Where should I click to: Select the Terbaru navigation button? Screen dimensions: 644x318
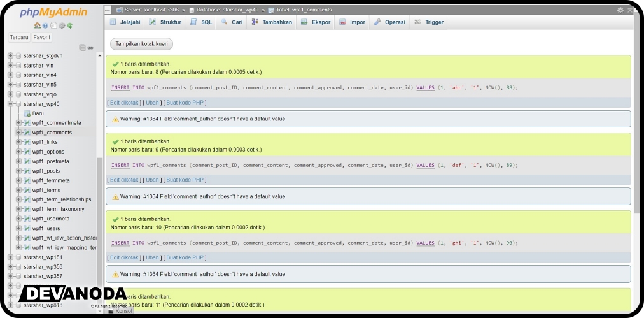point(19,37)
